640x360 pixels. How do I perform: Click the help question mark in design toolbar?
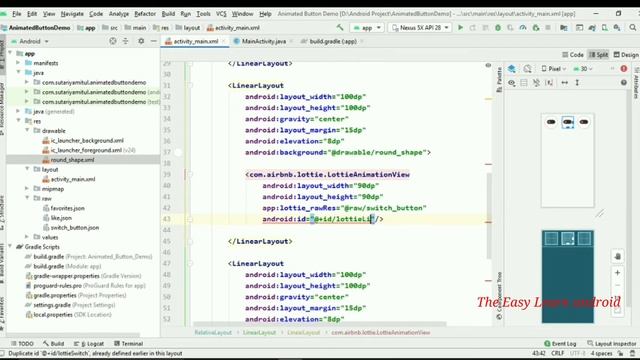click(x=623, y=83)
